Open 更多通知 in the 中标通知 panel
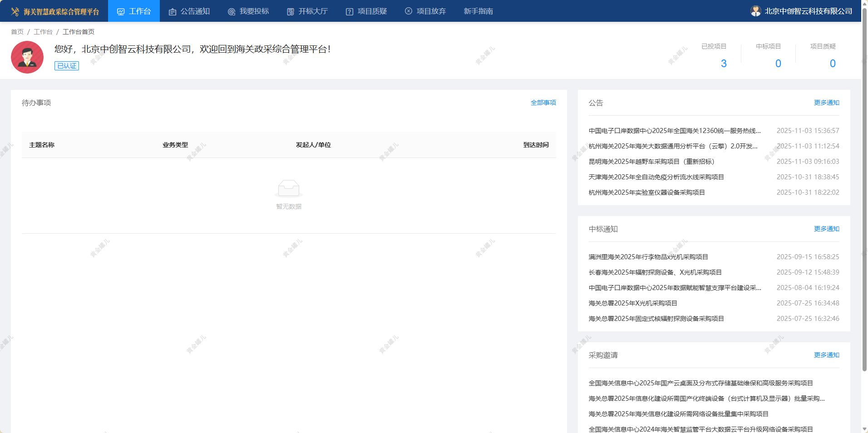 (x=826, y=229)
